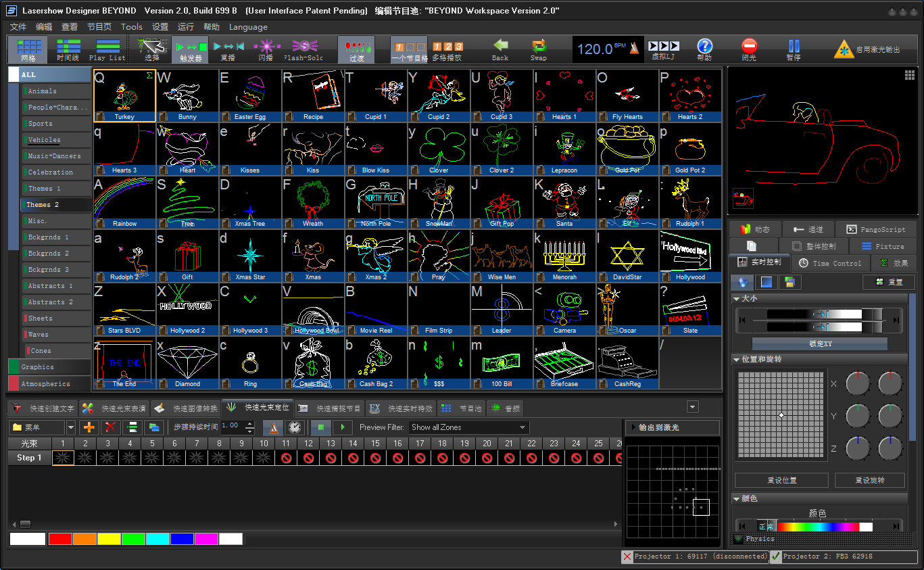Viewport: 924px width, 570px height.
Task: Open the 节目页 menu
Action: pos(99,27)
